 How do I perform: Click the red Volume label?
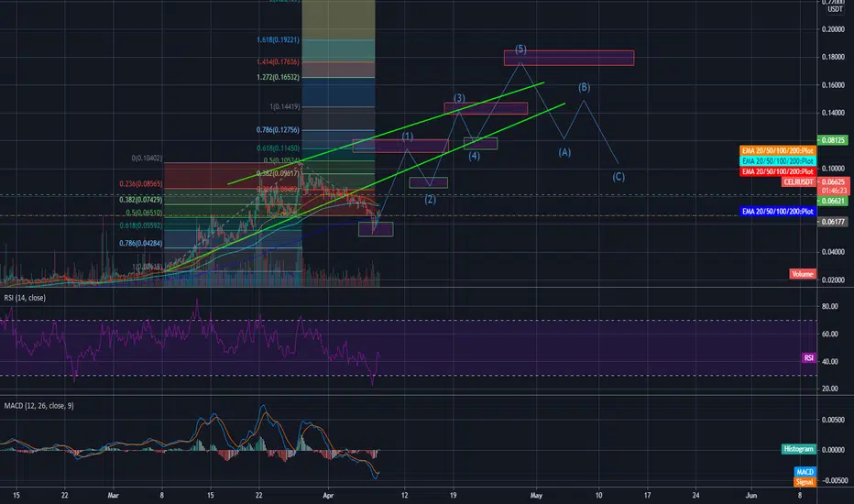(803, 274)
